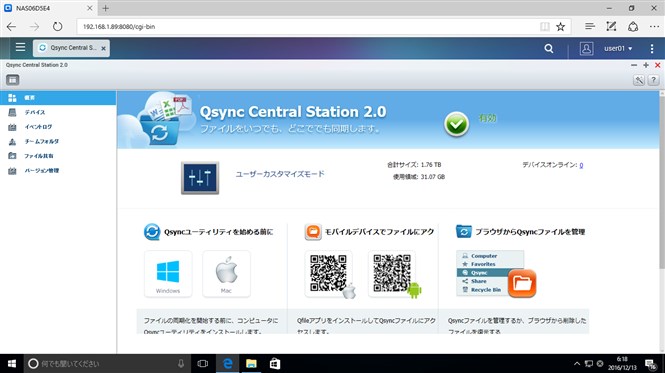
Task: Open the QTS search magnifier
Action: pos(549,48)
